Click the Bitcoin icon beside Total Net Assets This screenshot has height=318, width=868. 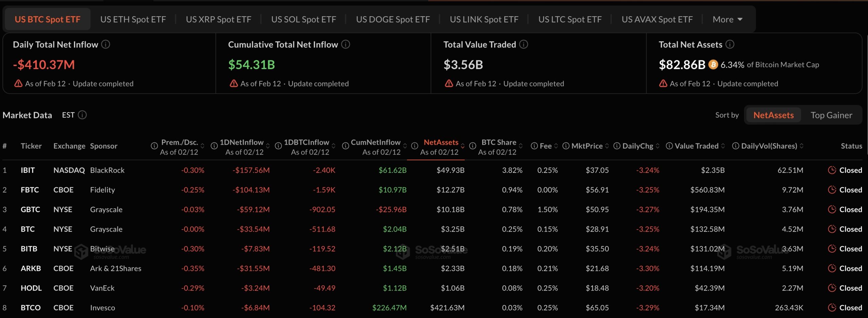[x=713, y=64]
